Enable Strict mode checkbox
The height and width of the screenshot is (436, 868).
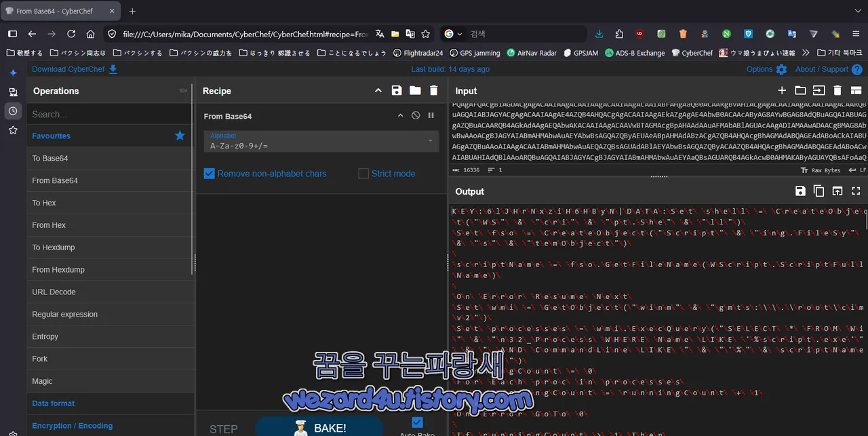pyautogui.click(x=363, y=174)
